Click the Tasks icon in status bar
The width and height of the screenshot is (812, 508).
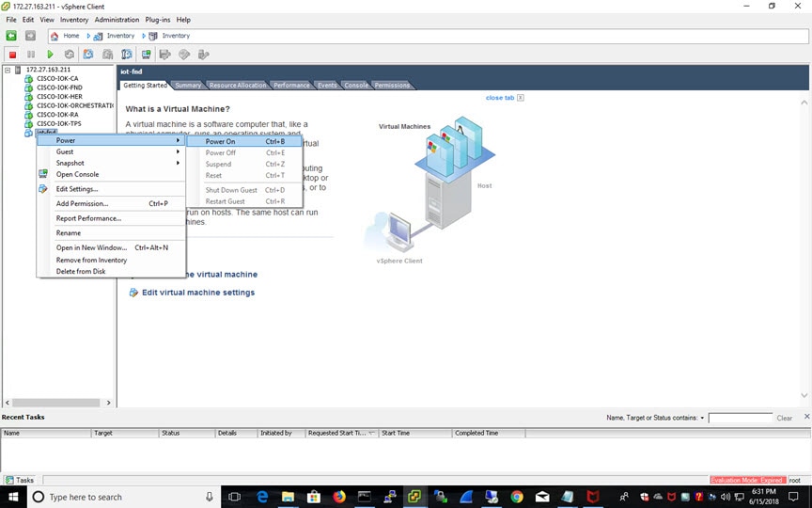pos(9,480)
